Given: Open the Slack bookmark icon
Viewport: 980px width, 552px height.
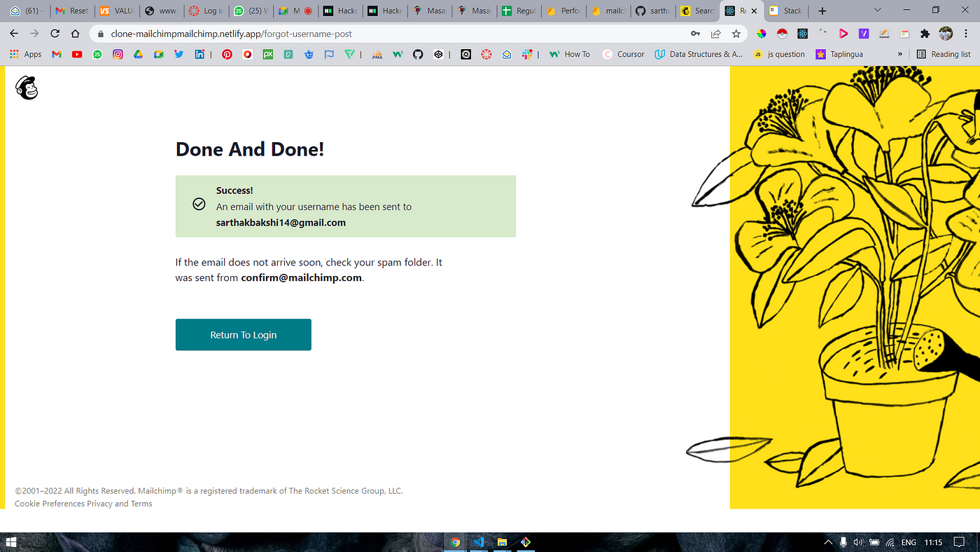Looking at the screenshot, I should pos(527,54).
